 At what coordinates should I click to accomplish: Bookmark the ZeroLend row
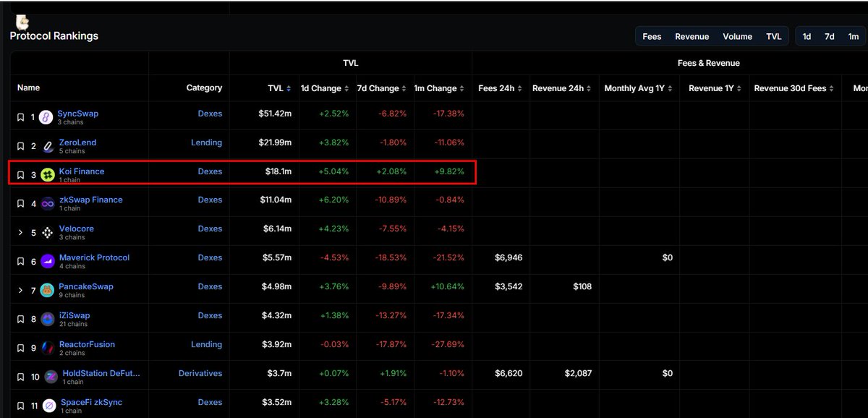(20, 146)
